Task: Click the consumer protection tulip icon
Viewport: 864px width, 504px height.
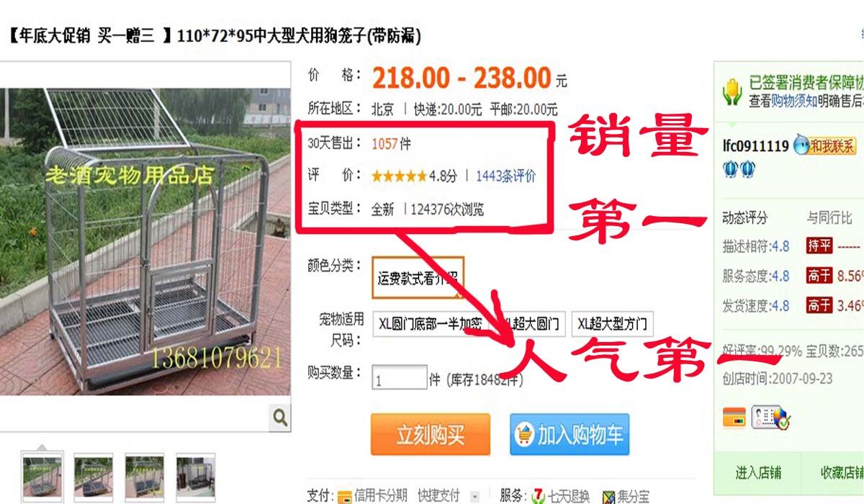Action: click(732, 91)
